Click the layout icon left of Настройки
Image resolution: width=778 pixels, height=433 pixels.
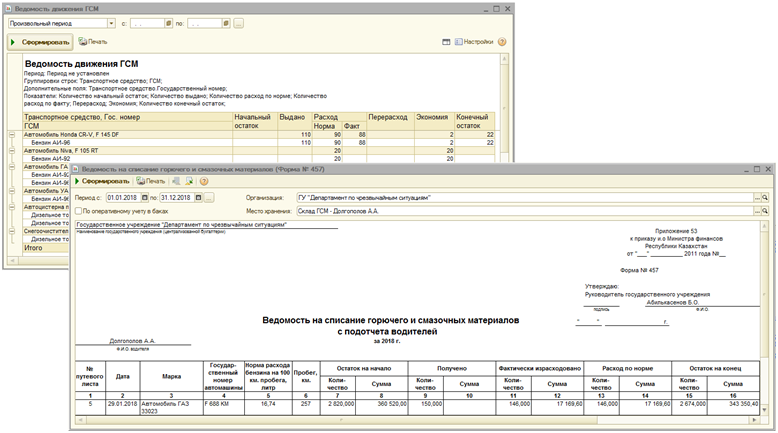point(446,42)
